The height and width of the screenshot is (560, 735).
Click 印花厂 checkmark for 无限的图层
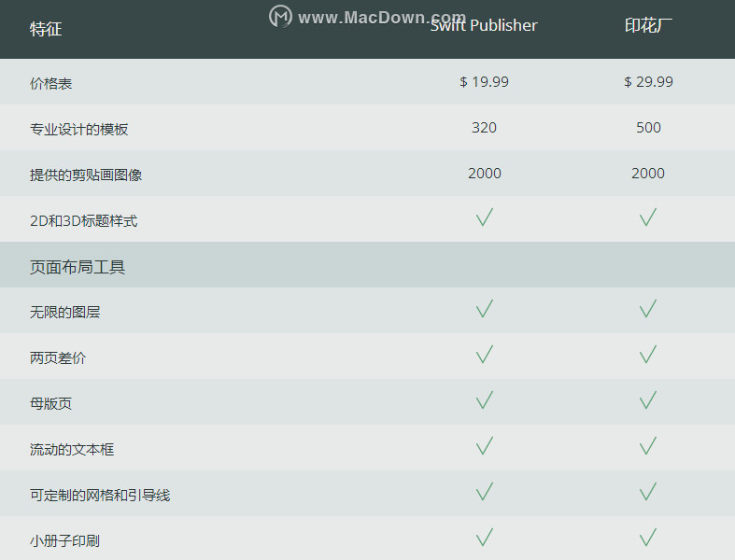coord(648,309)
